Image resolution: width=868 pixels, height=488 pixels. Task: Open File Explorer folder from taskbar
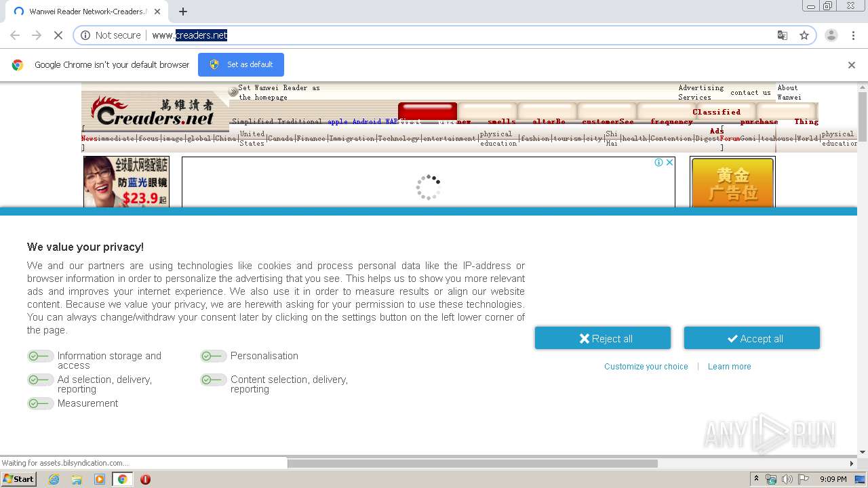(77, 479)
